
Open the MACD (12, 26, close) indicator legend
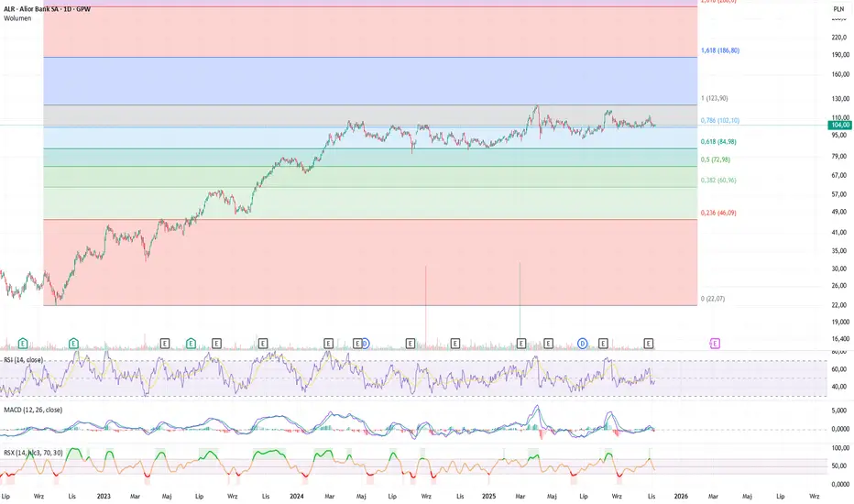click(x=33, y=410)
